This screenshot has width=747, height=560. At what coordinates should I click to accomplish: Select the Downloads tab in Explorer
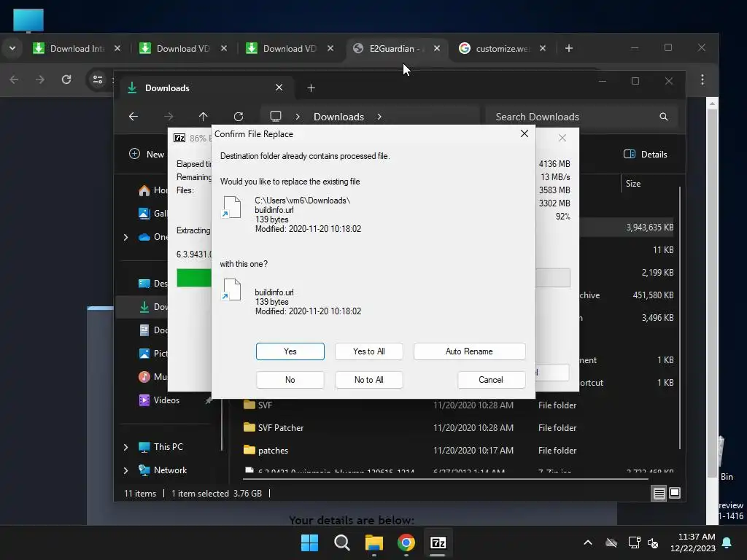click(x=205, y=88)
